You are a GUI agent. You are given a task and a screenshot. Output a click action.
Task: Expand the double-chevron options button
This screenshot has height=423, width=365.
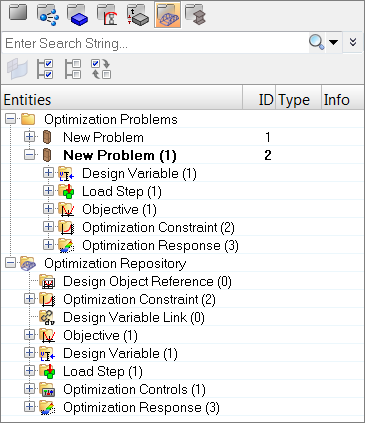point(353,42)
